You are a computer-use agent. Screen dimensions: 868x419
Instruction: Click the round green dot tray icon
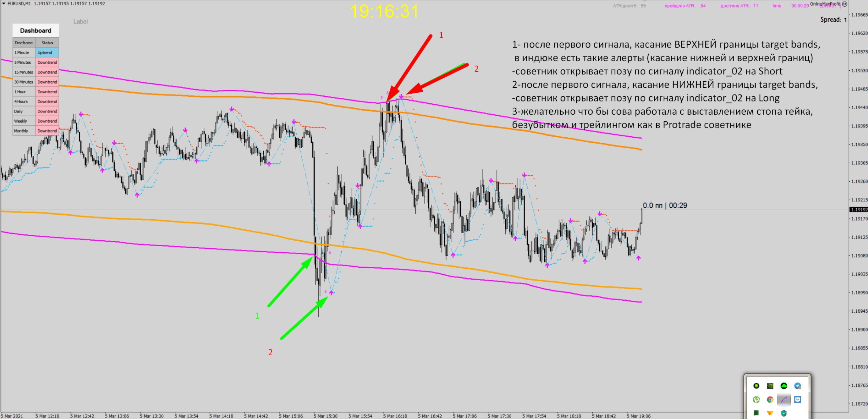[756, 386]
